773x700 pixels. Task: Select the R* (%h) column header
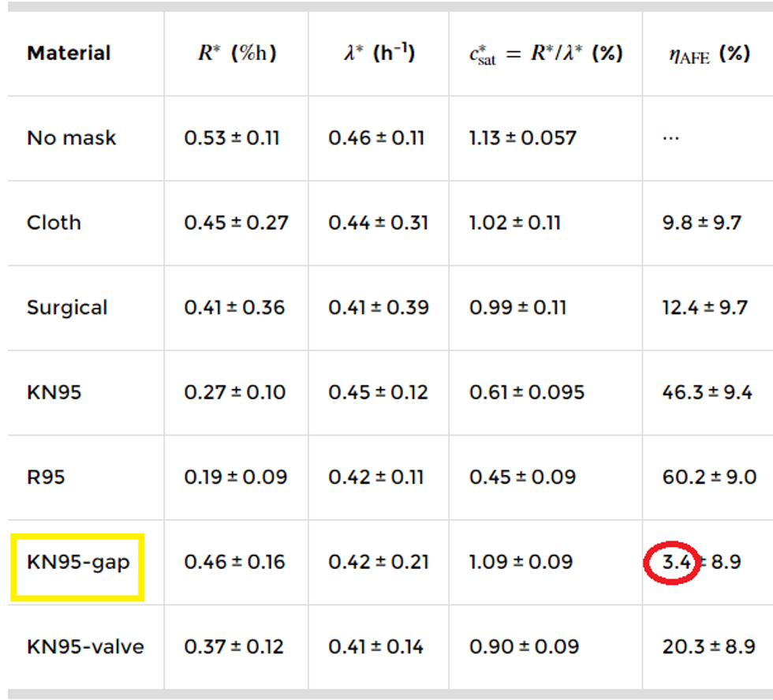tap(237, 54)
